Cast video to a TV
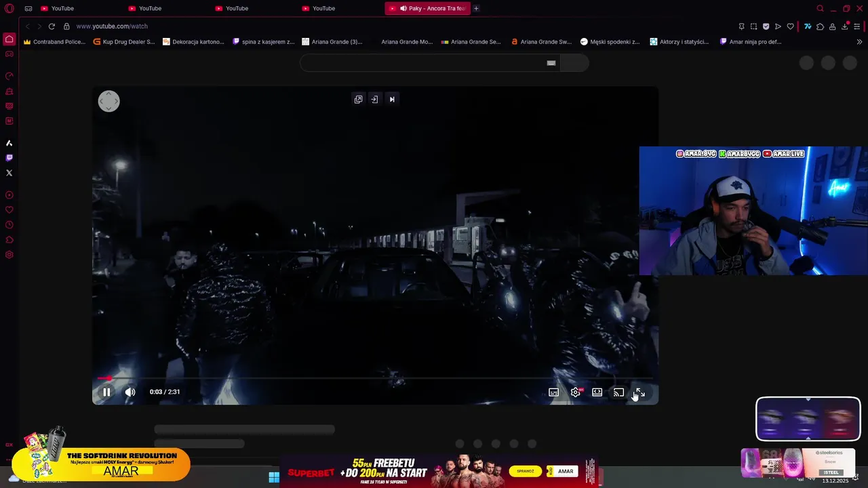The height and width of the screenshot is (488, 868). click(618, 392)
